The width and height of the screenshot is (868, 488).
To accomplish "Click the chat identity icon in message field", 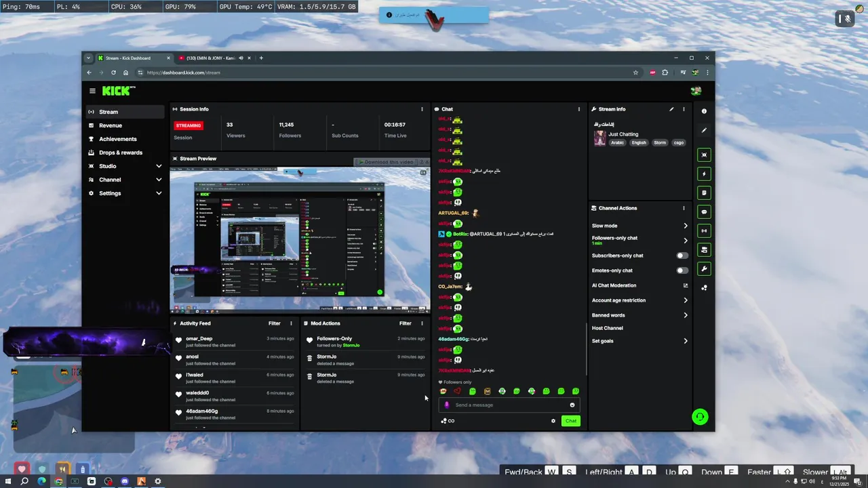I will tap(446, 405).
